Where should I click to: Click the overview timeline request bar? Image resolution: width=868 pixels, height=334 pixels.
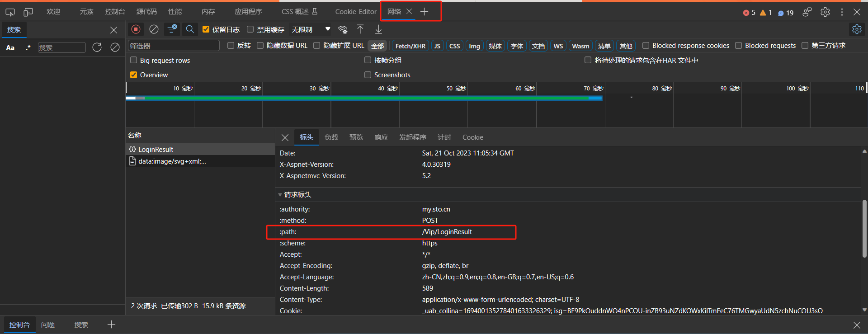click(x=364, y=98)
